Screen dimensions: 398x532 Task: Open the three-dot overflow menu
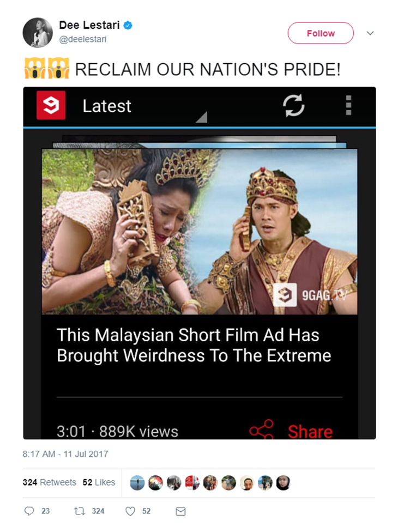click(x=348, y=105)
